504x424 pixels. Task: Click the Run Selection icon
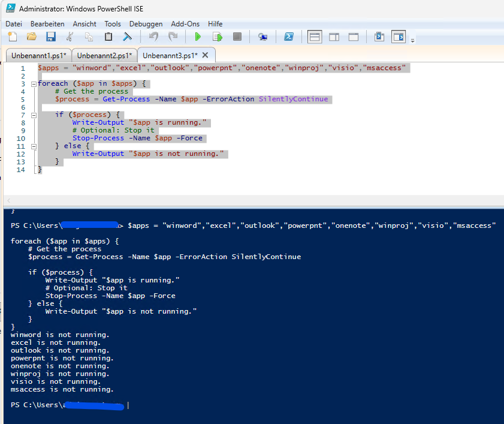218,37
